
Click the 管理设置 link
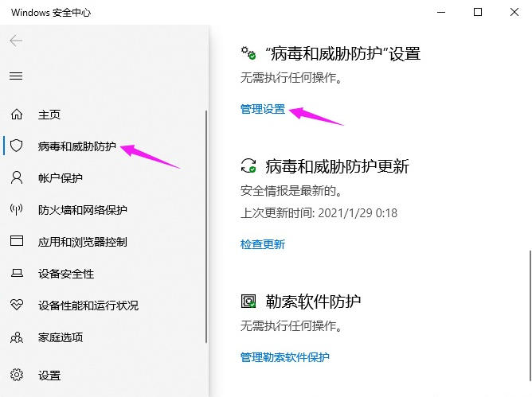(x=263, y=109)
